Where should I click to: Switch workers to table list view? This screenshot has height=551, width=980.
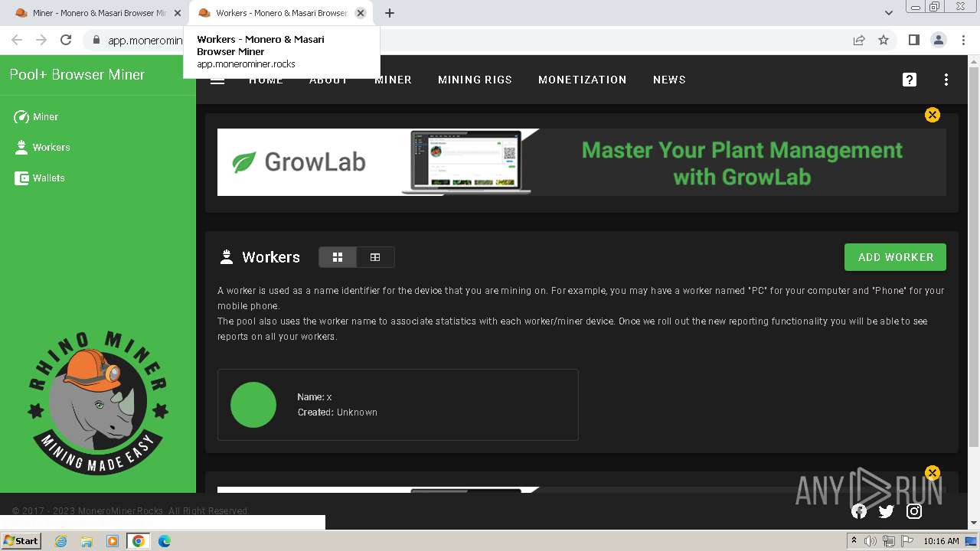tap(375, 257)
